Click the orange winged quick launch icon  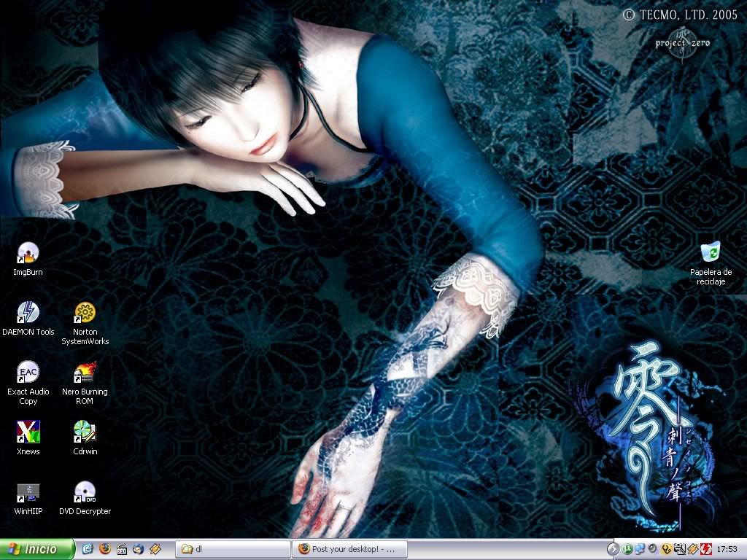tap(155, 550)
